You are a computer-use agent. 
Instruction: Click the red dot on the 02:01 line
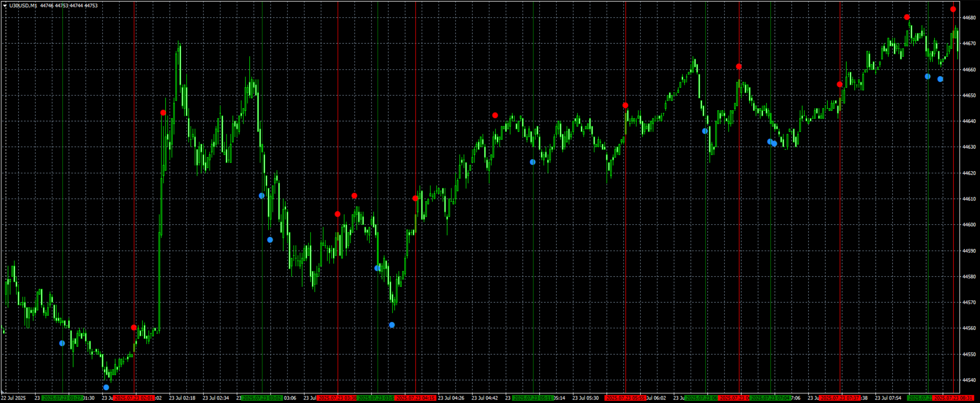click(134, 328)
